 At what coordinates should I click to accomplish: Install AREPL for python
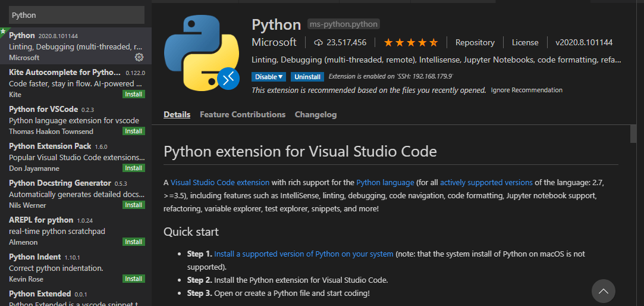133,242
